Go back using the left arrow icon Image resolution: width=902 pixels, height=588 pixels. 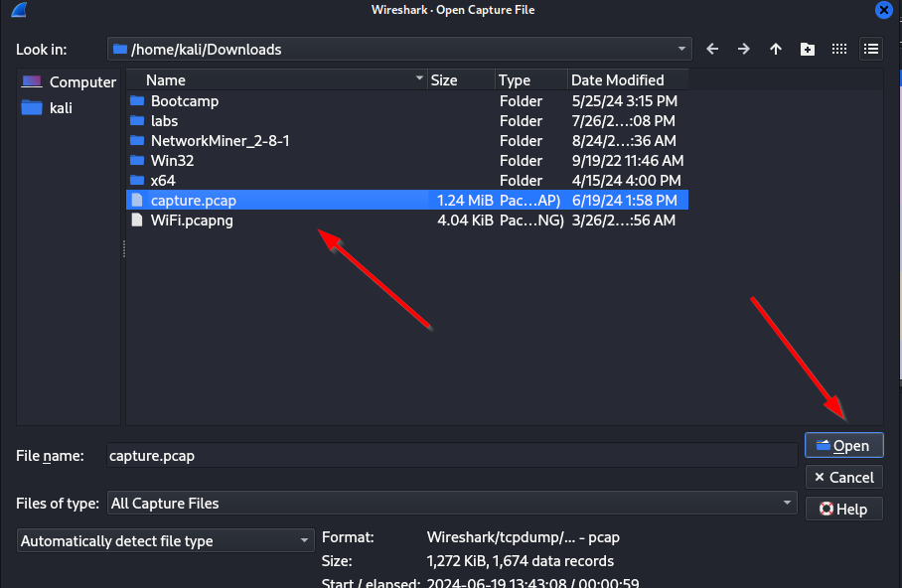pos(712,50)
